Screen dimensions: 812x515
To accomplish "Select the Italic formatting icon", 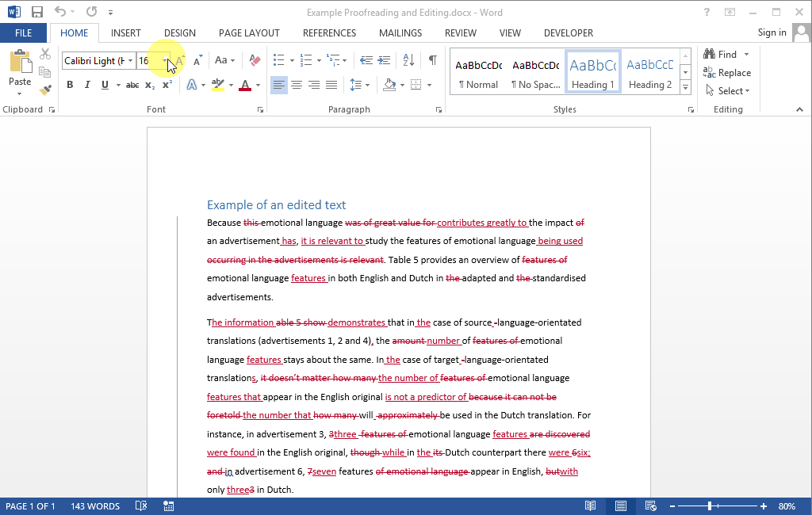I will pos(87,84).
